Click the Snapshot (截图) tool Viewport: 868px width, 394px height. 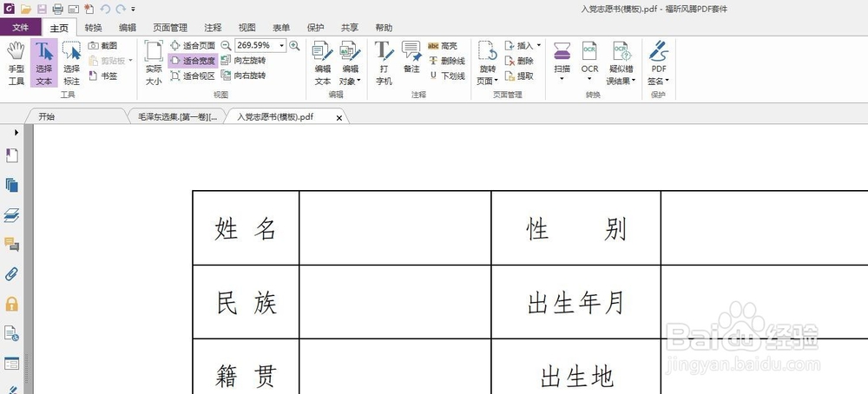pyautogui.click(x=103, y=45)
